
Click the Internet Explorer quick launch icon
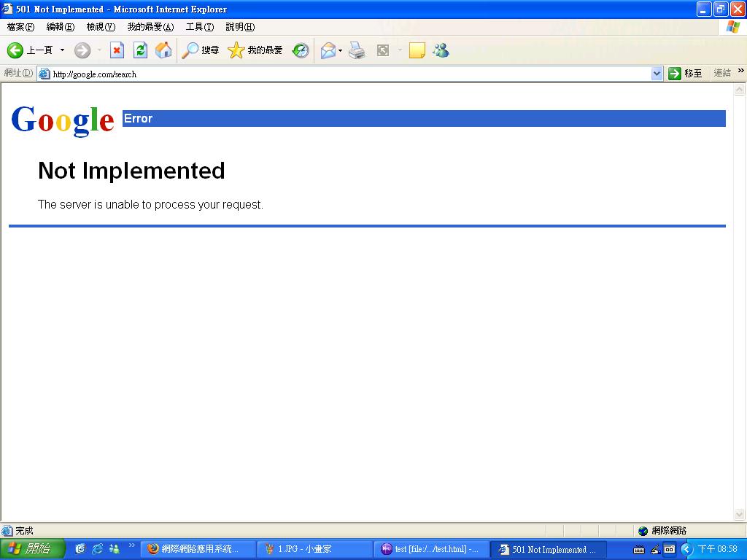(97, 548)
